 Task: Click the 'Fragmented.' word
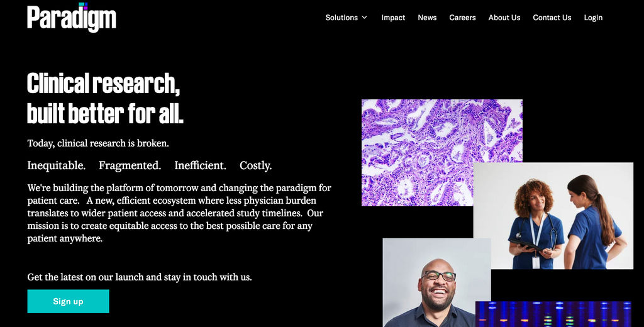pyautogui.click(x=130, y=165)
